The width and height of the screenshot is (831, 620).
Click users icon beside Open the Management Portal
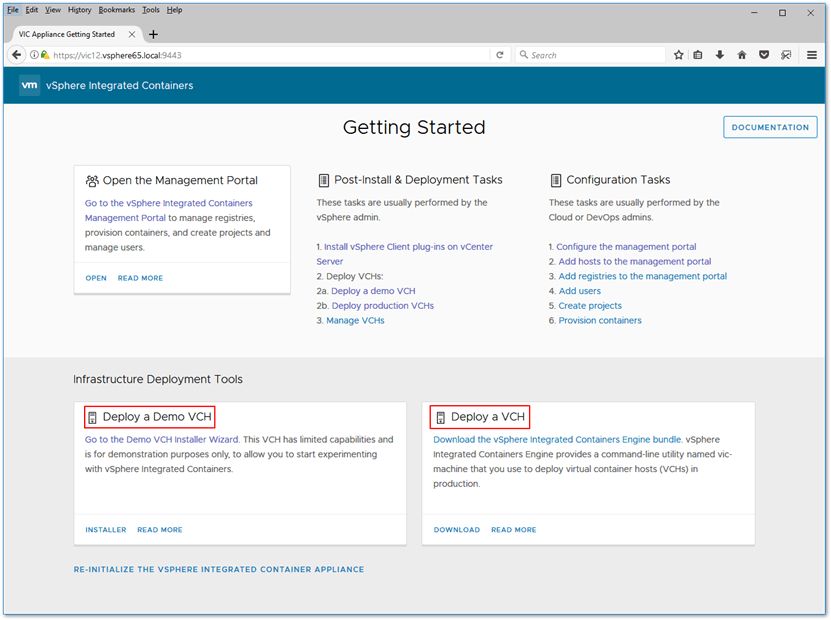pyautogui.click(x=92, y=181)
